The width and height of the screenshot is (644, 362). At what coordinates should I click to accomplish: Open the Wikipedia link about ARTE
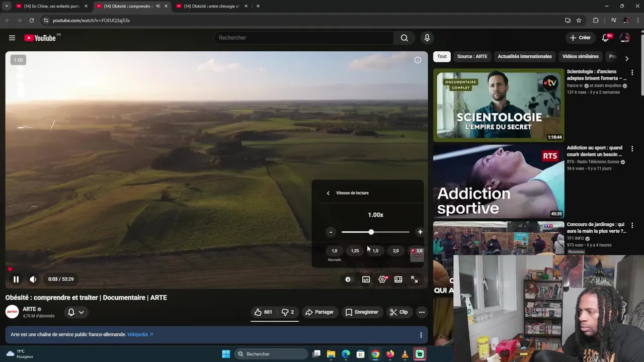pos(140,334)
